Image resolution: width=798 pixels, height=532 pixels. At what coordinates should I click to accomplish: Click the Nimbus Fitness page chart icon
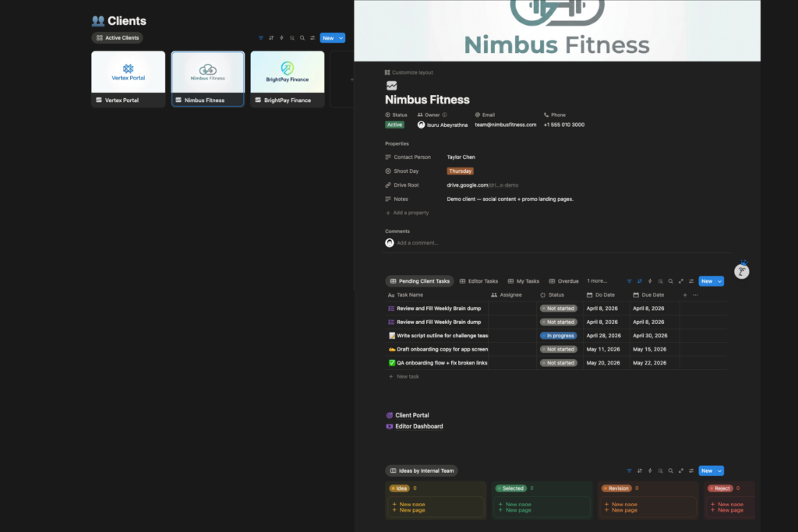pos(391,86)
